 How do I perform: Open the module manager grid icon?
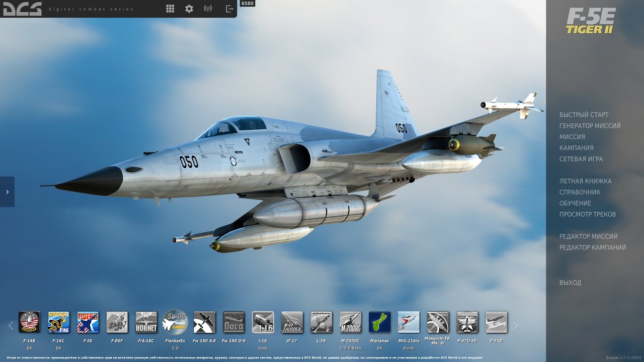tap(170, 9)
